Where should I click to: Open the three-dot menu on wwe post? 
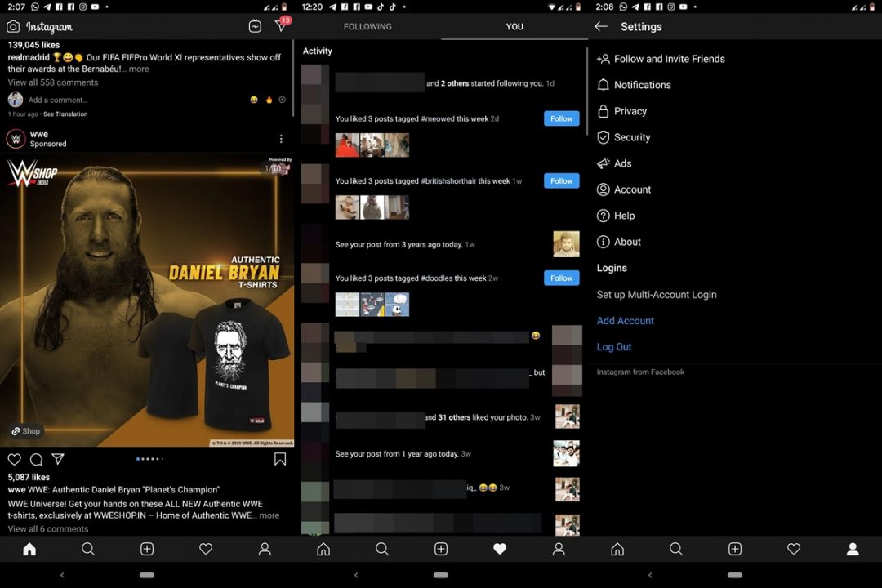(281, 138)
